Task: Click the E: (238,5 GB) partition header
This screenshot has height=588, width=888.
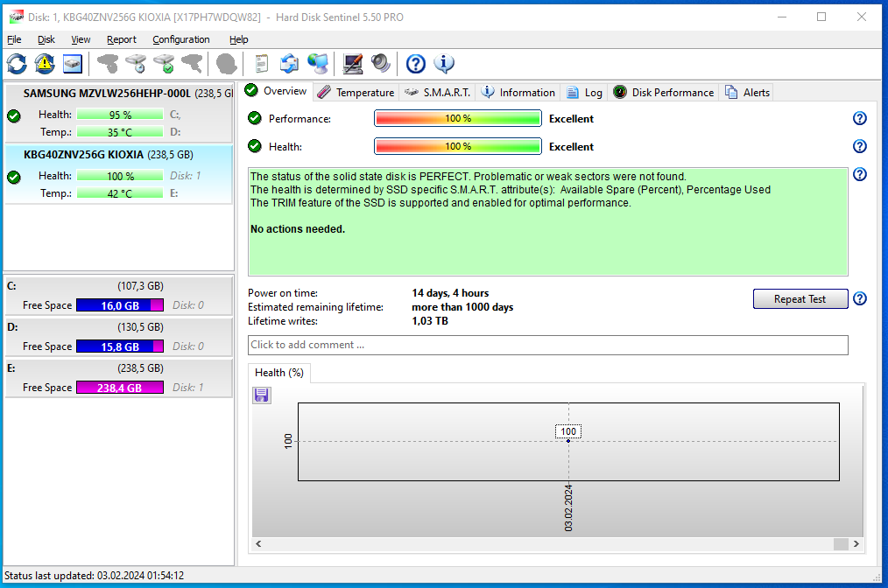Action: point(119,368)
